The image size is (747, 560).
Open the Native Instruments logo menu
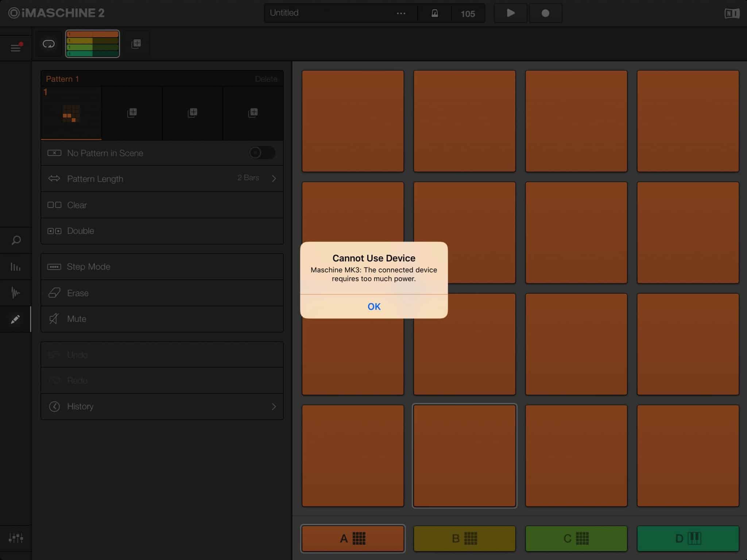tap(732, 13)
